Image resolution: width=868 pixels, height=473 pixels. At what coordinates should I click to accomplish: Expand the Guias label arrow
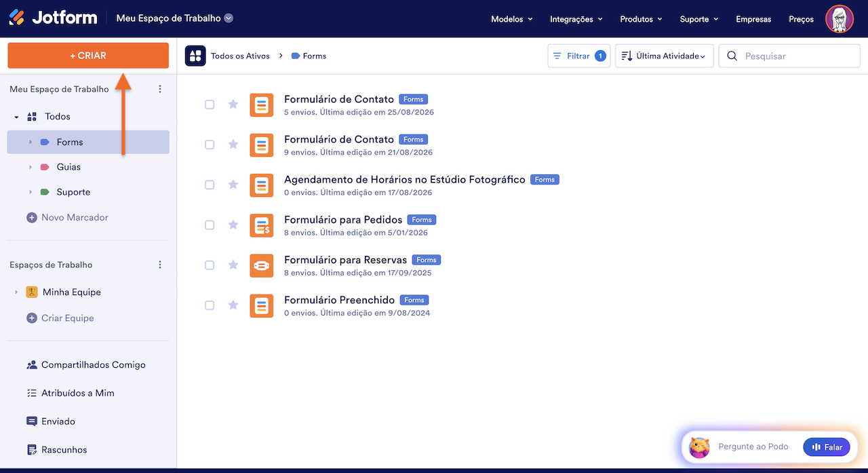(x=31, y=167)
